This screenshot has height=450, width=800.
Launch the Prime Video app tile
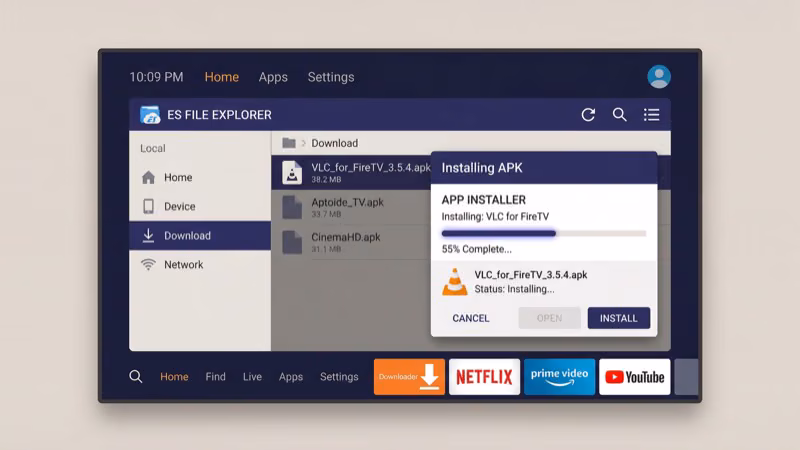point(559,377)
